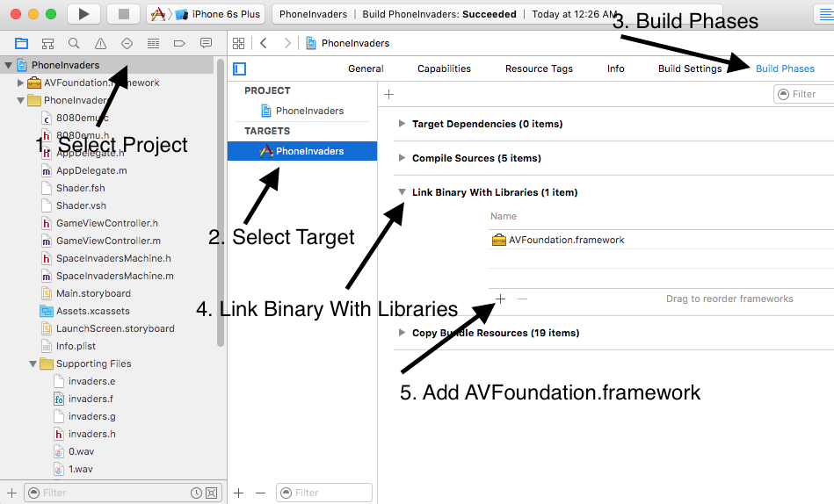Open the Test navigator diamond icon
Screen dimensions: 834x504
(127, 43)
